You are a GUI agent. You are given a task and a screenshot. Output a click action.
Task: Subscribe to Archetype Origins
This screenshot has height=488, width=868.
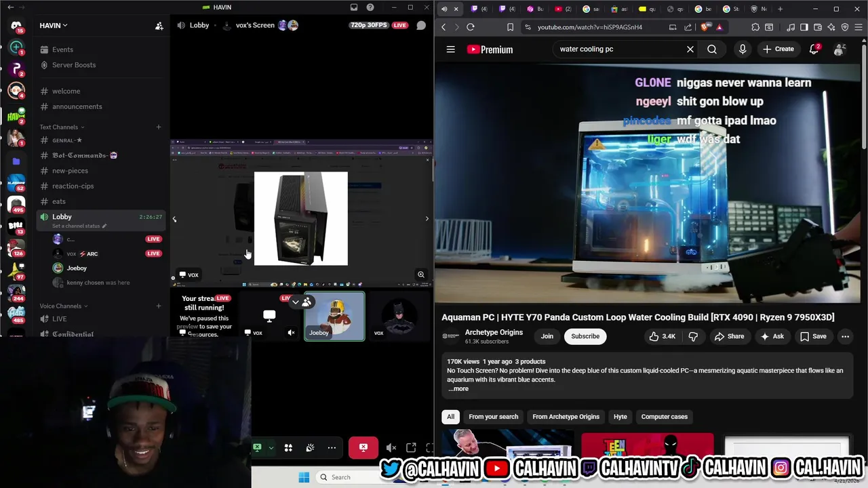coord(585,336)
